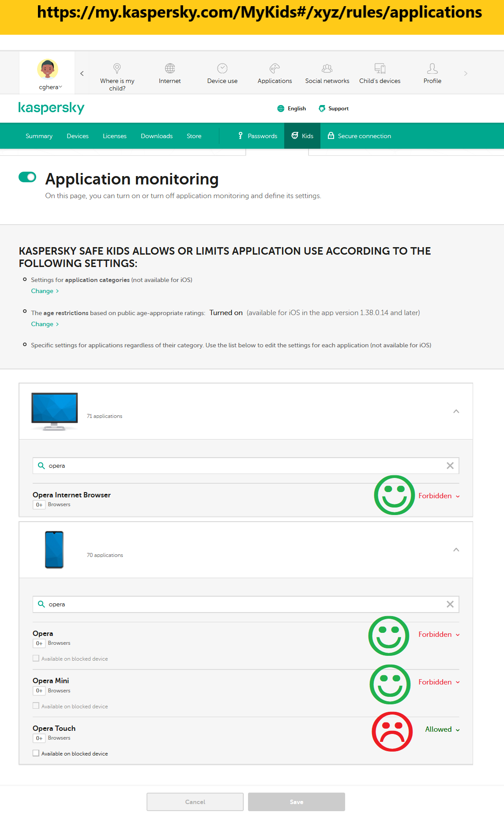The image size is (504, 816).
Task: Click the 71 applications count label
Action: tap(105, 416)
